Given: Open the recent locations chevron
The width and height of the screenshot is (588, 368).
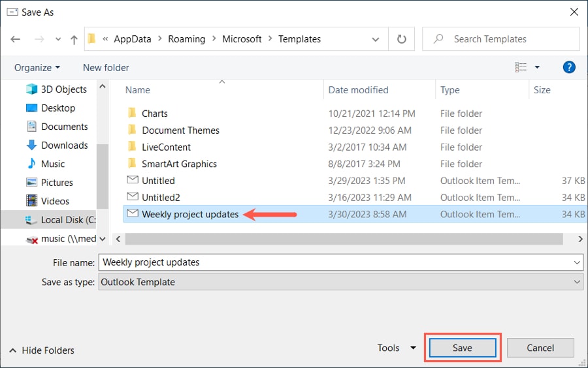Looking at the screenshot, I should [x=58, y=39].
